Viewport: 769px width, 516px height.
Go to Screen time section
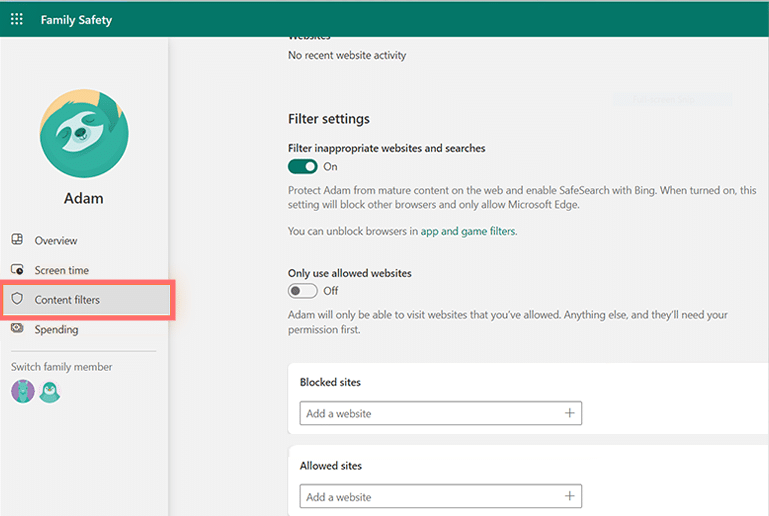[61, 270]
